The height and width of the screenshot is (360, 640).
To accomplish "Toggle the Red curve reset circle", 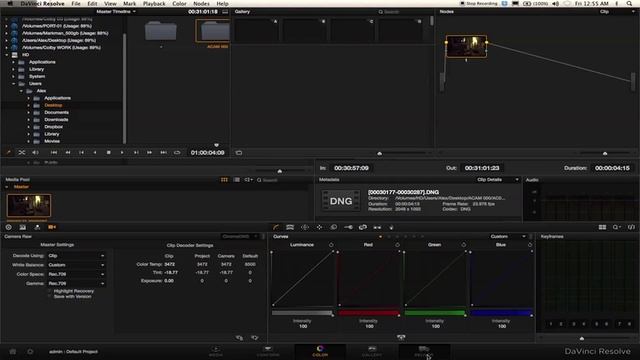I will [398, 245].
